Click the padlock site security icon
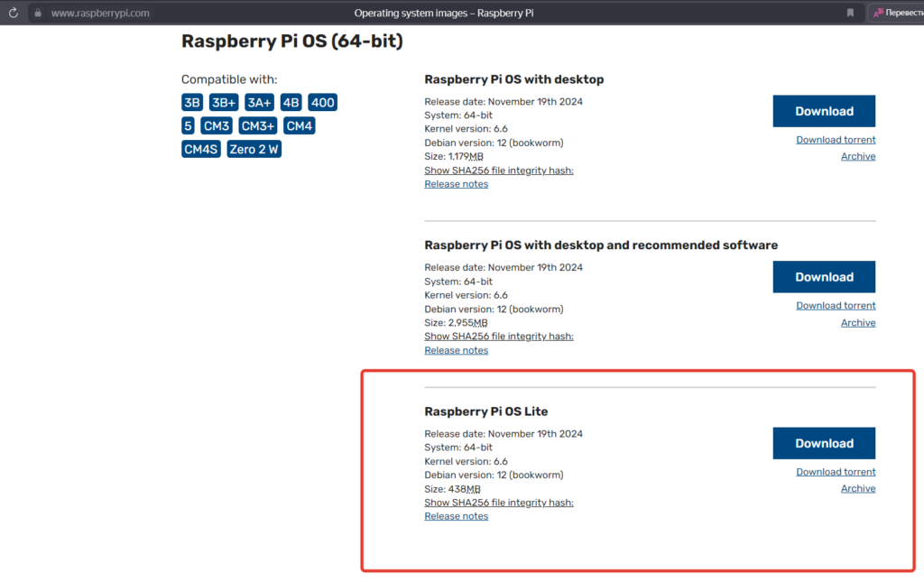The width and height of the screenshot is (924, 582). click(x=37, y=14)
